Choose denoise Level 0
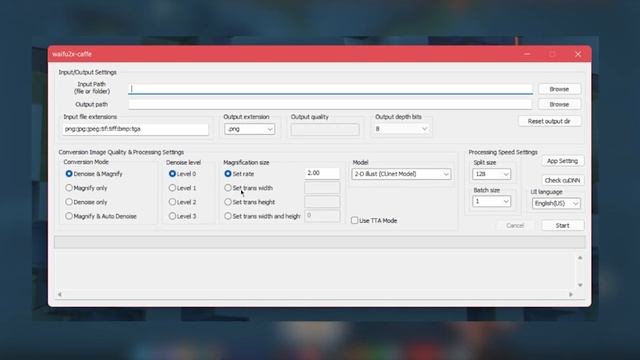Screen dimensions: 640x360 tap(182, 174)
